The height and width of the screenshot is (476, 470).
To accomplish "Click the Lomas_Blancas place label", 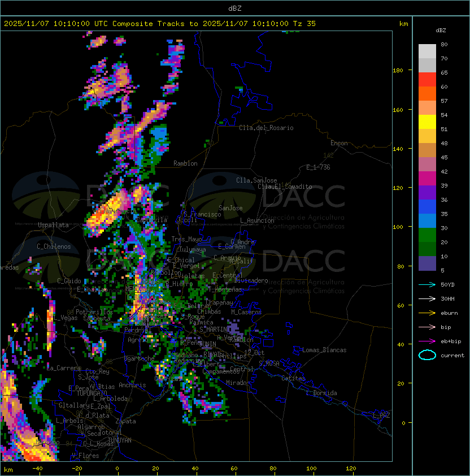I will [x=324, y=350].
